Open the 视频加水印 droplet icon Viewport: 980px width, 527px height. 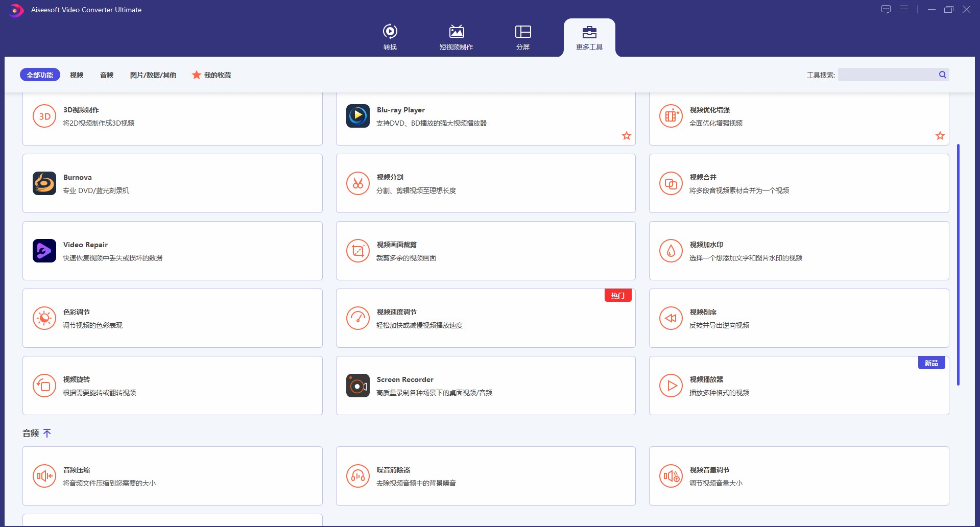(671, 251)
